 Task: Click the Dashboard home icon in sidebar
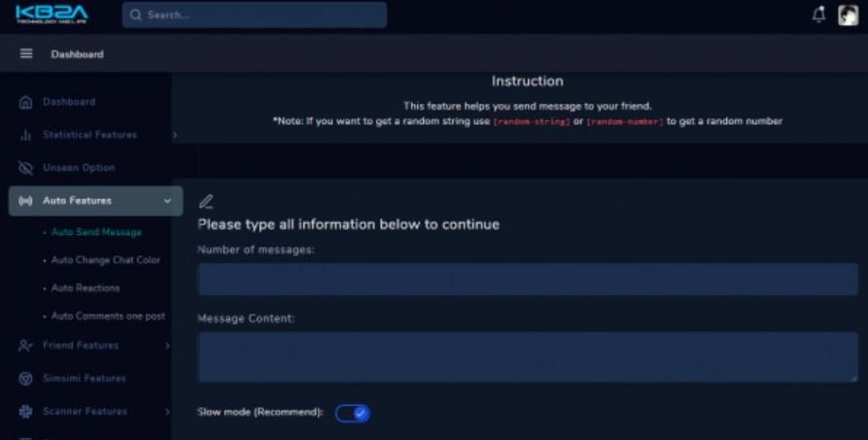[25, 102]
